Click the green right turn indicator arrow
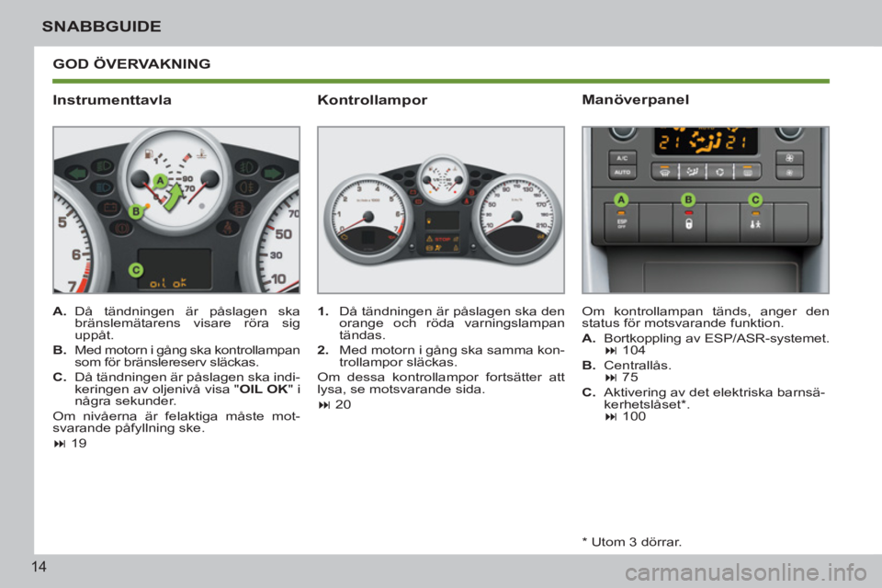882x588 pixels. click(274, 173)
